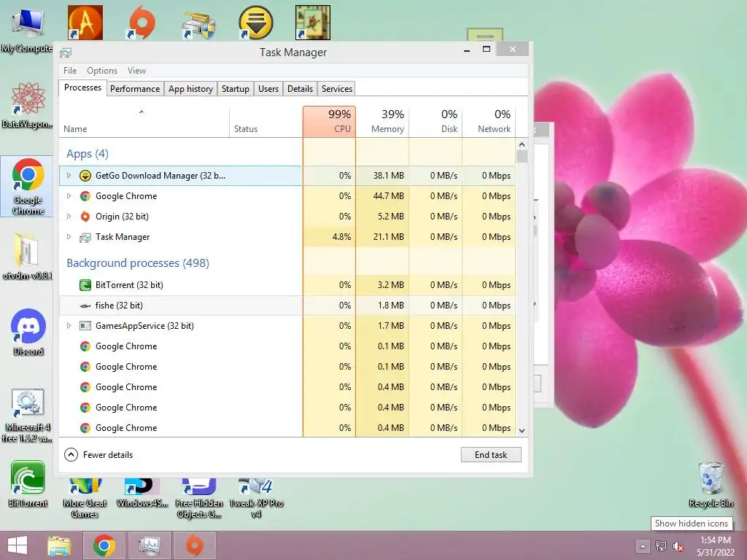Click the process list scrollbar thumb
The width and height of the screenshot is (747, 560).
coord(522,157)
